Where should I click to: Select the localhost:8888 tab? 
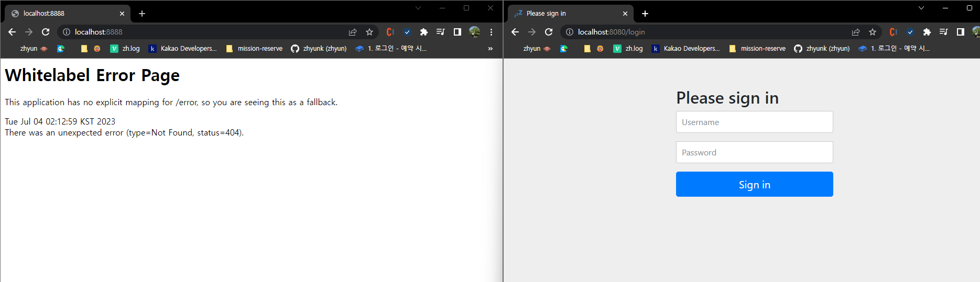click(68, 14)
